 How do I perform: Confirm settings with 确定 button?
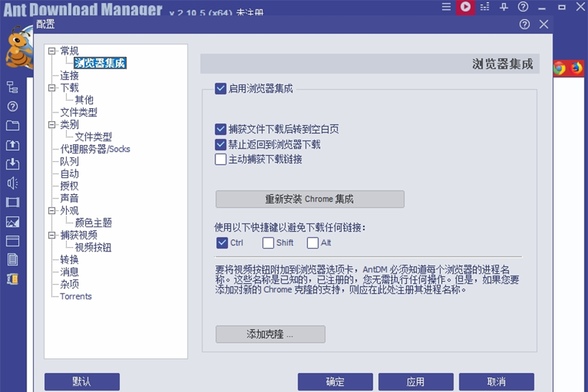(335, 382)
